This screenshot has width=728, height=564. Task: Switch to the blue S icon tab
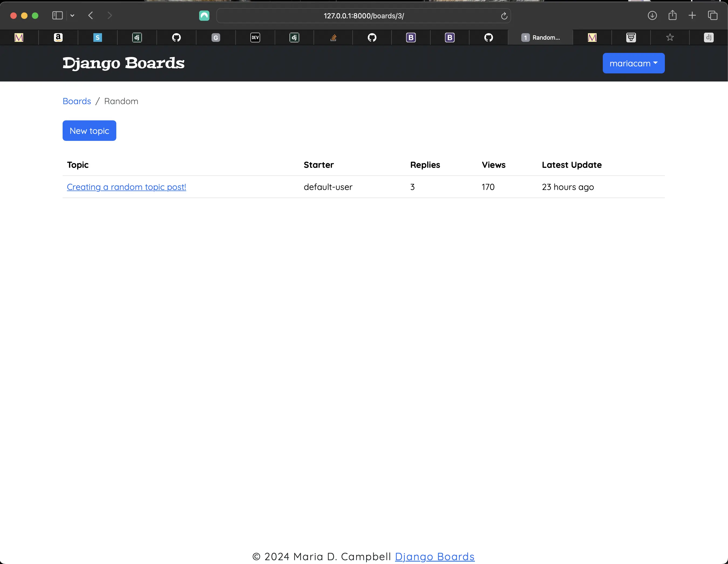pos(97,37)
